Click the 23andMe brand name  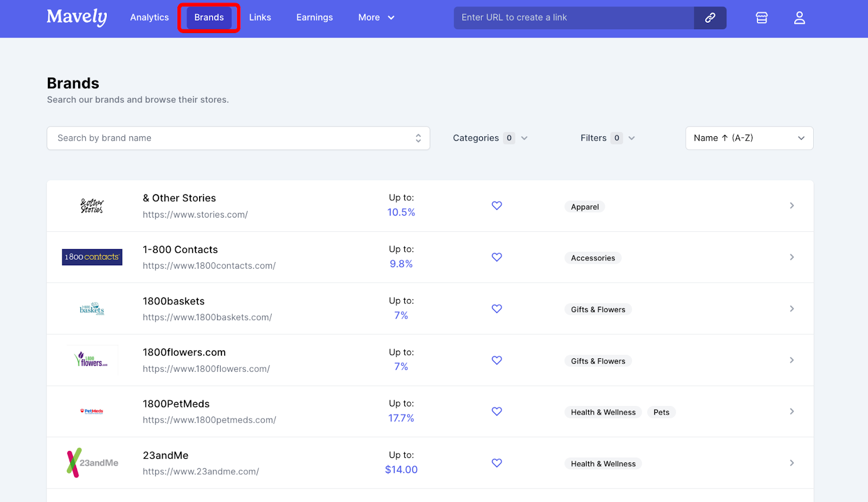[x=165, y=455]
